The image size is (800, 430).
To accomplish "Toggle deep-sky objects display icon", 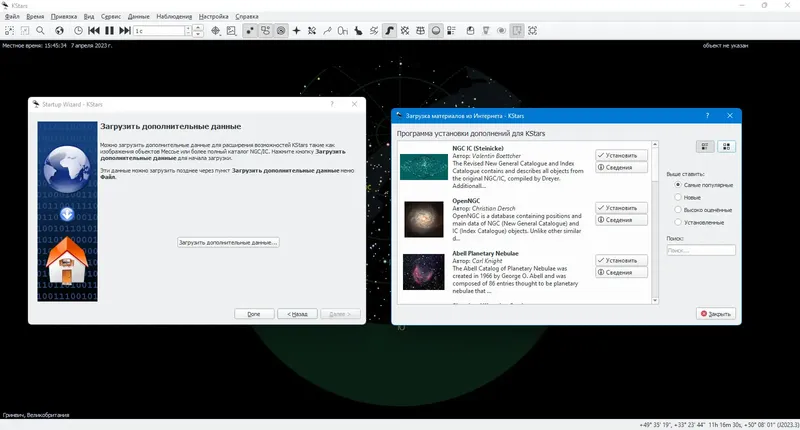I will [265, 31].
